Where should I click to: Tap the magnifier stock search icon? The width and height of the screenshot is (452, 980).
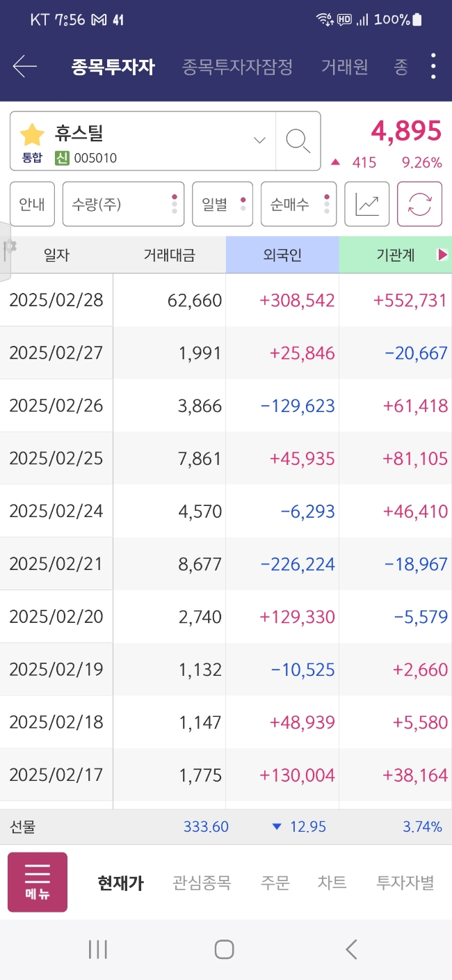(x=298, y=141)
